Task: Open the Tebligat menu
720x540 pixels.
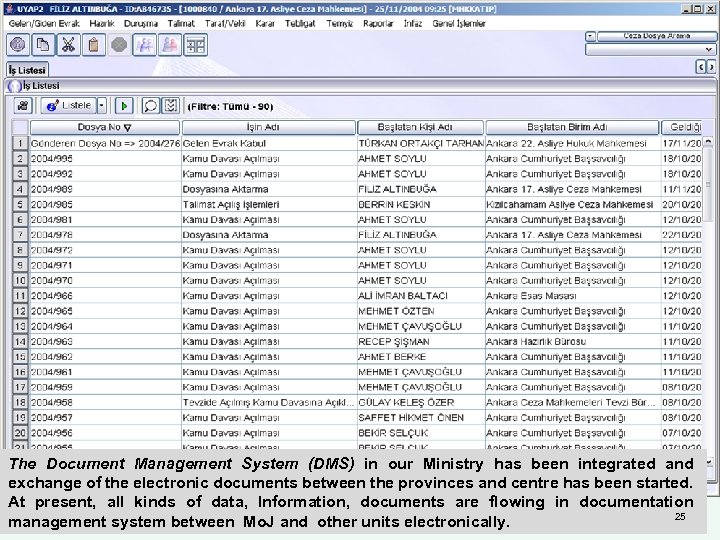Action: 300,23
